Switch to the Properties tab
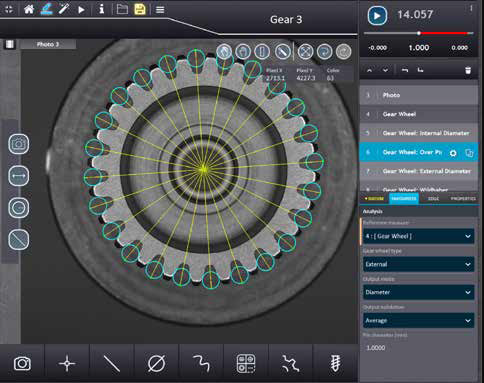 click(x=463, y=199)
